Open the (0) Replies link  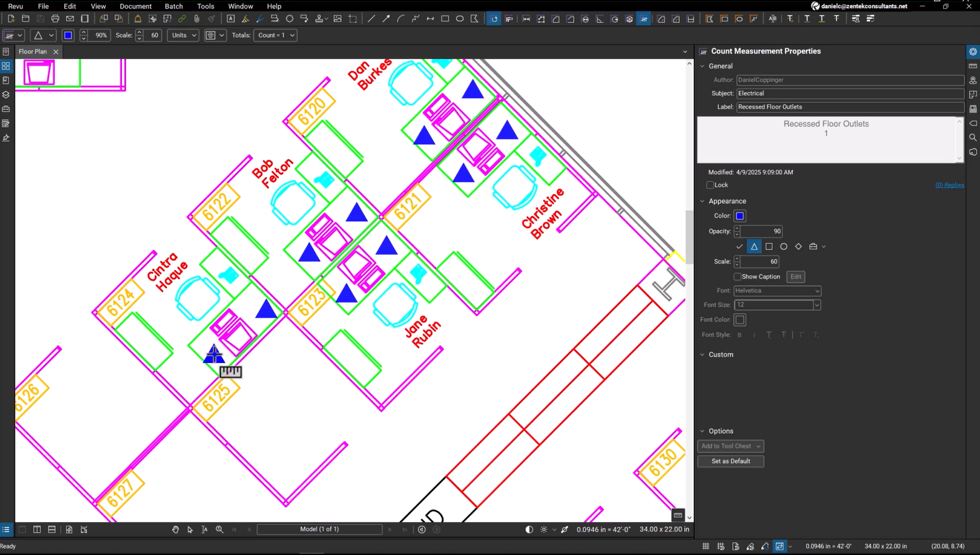(950, 185)
